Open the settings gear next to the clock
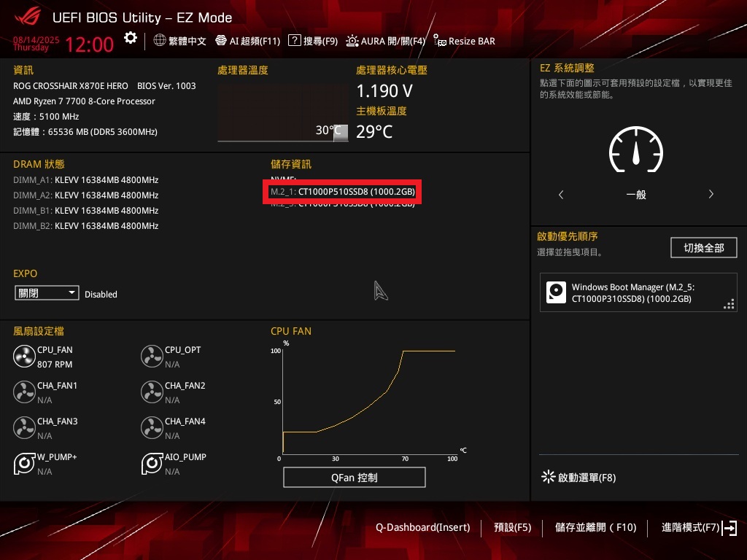The width and height of the screenshot is (747, 560). 131,38
